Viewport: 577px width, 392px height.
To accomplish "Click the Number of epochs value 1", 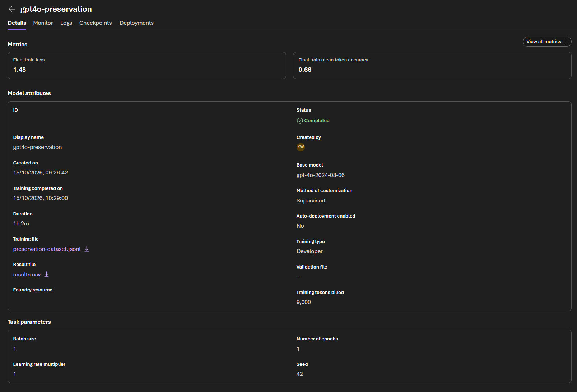I will pyautogui.click(x=298, y=349).
